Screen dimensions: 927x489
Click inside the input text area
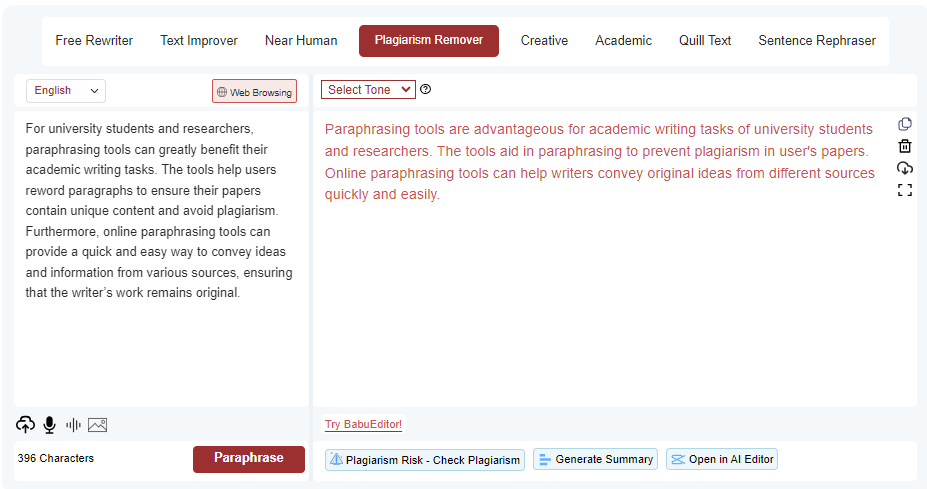tap(161, 258)
